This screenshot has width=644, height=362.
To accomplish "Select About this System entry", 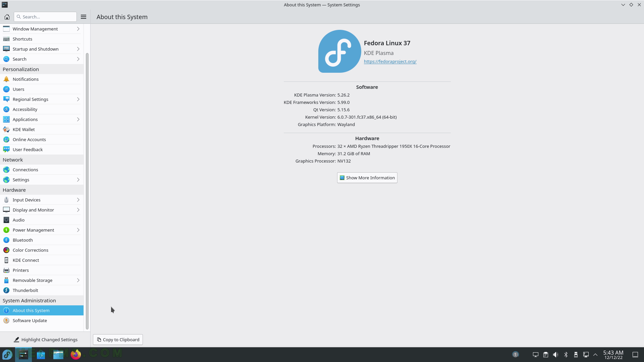I will (x=42, y=310).
